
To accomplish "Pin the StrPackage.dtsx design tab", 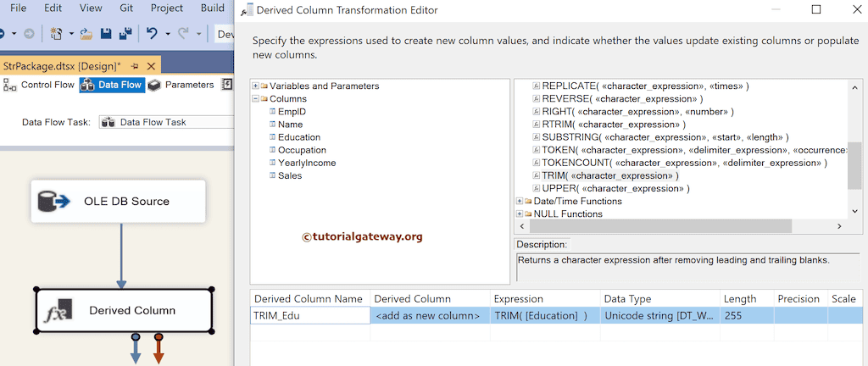I will click(135, 66).
